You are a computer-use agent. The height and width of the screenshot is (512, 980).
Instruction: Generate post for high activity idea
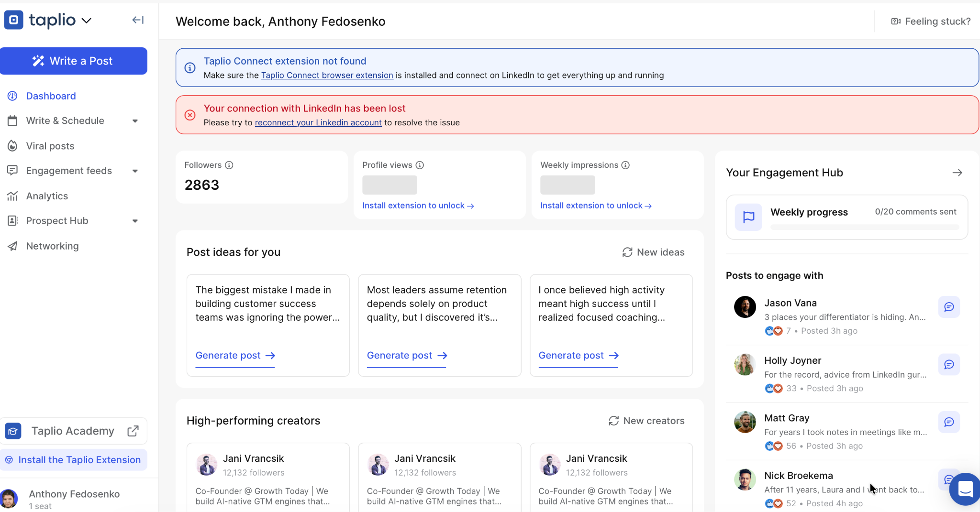point(579,356)
